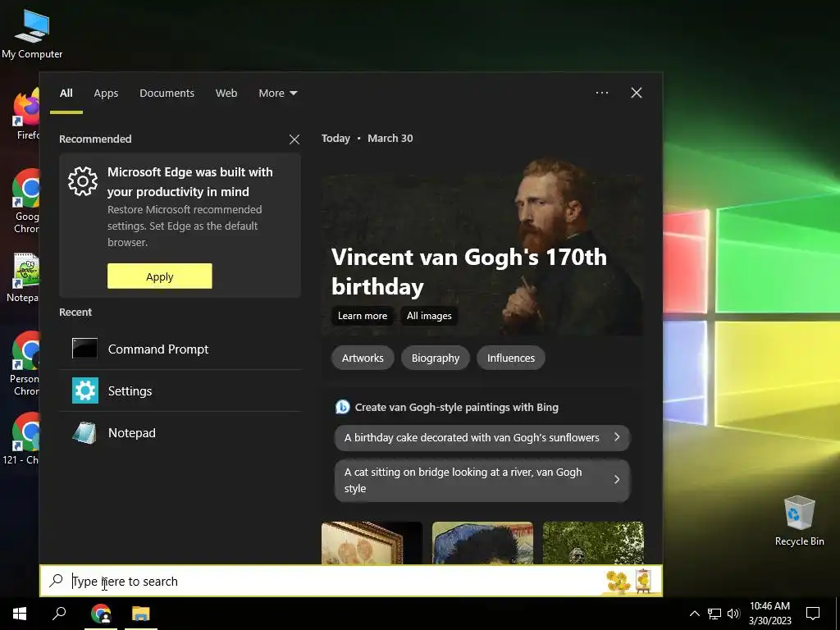Click the Notepad icon in Recent
Screen dimensions: 840x630
tap(84, 433)
